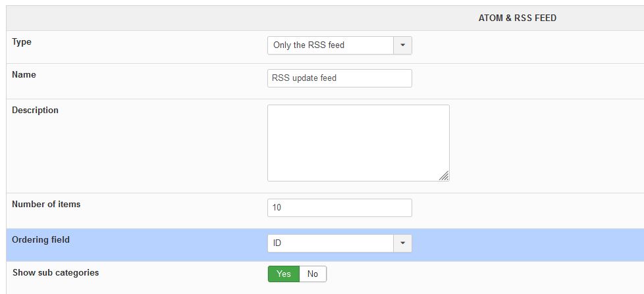The width and height of the screenshot is (644, 294).
Task: Click the gray header bar left of title
Action: point(198,18)
